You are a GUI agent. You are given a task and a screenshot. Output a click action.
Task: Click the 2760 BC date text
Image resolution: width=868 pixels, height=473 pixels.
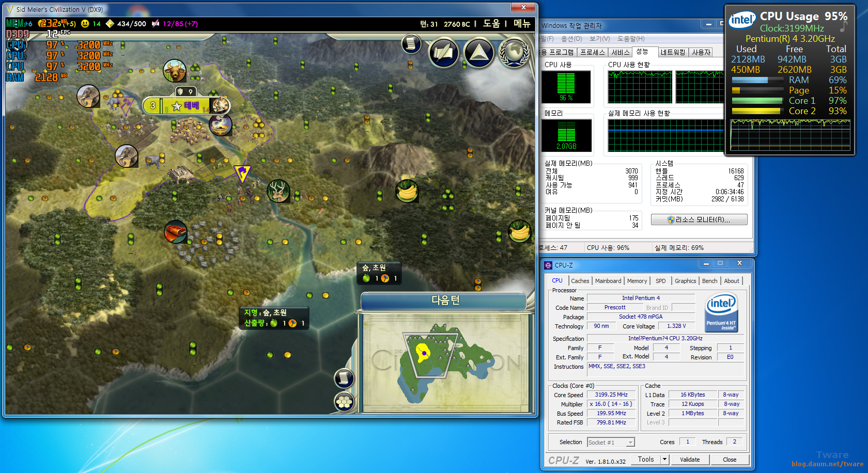tap(457, 24)
